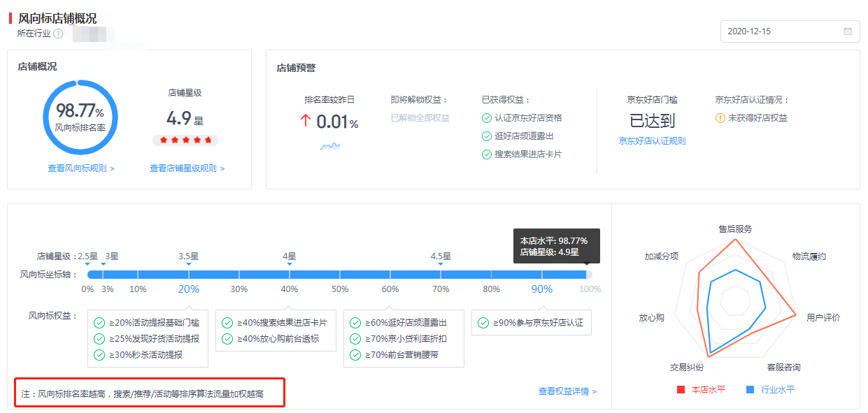Click the five red stars rating
The image size is (868, 413).
[x=185, y=140]
